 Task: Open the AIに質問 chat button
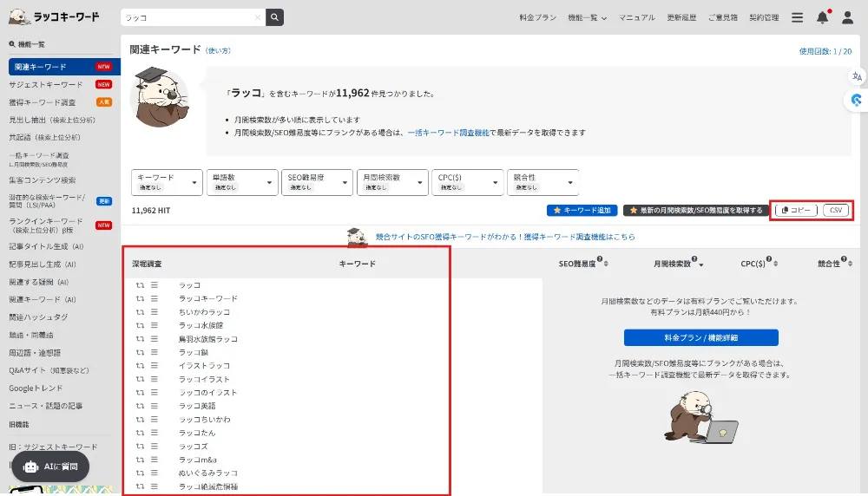click(x=50, y=467)
